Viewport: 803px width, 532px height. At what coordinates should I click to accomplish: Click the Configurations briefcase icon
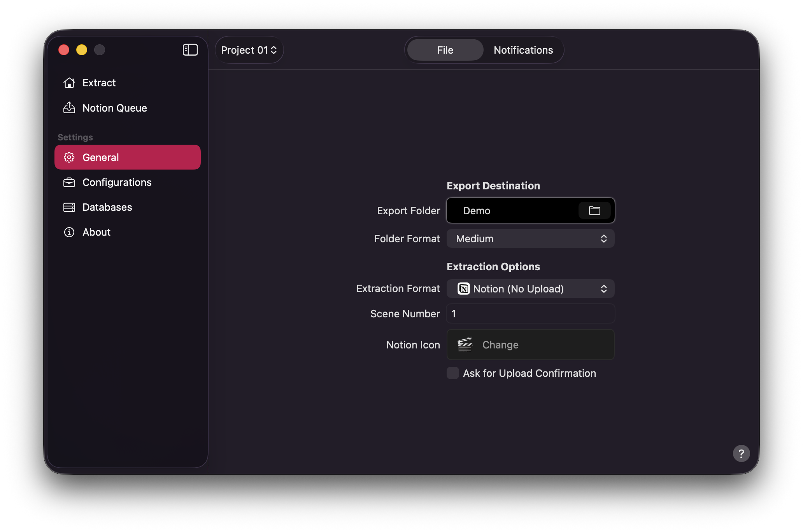pyautogui.click(x=69, y=182)
